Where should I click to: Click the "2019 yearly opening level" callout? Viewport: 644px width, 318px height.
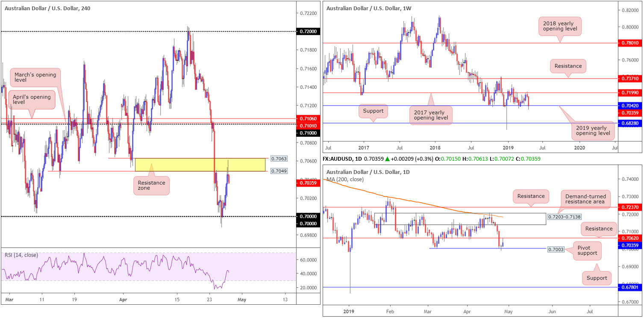(593, 130)
